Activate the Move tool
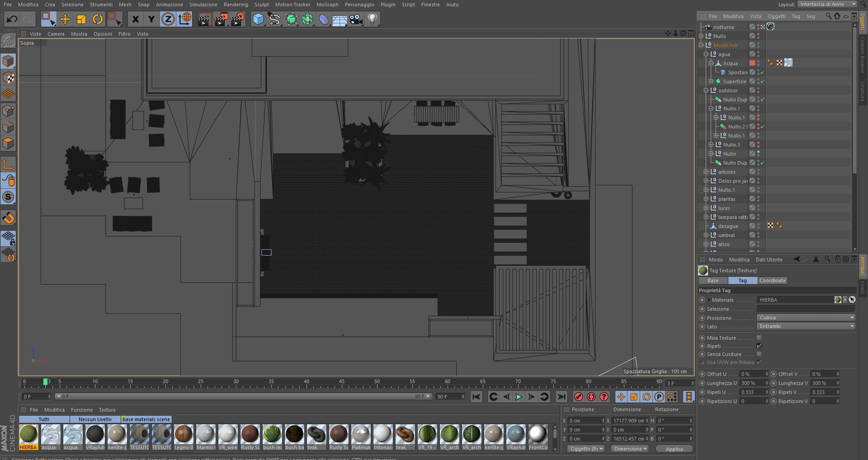Screen dimensions: 868x460 [x=65, y=19]
